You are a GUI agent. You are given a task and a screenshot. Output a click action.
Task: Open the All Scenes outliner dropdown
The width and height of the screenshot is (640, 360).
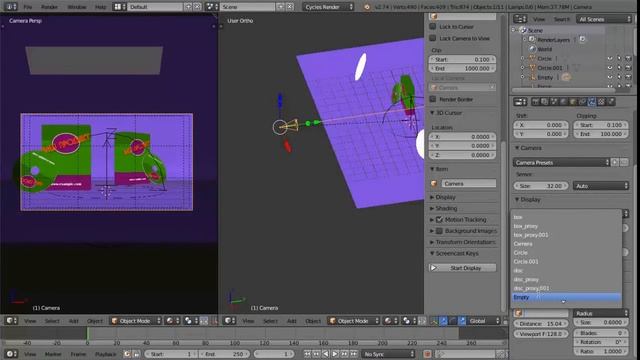pyautogui.click(x=604, y=19)
